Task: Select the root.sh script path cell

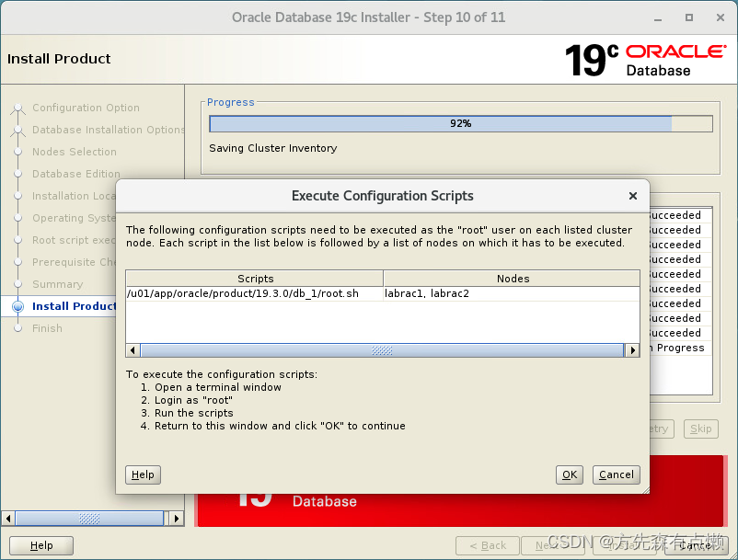Action: pyautogui.click(x=255, y=293)
